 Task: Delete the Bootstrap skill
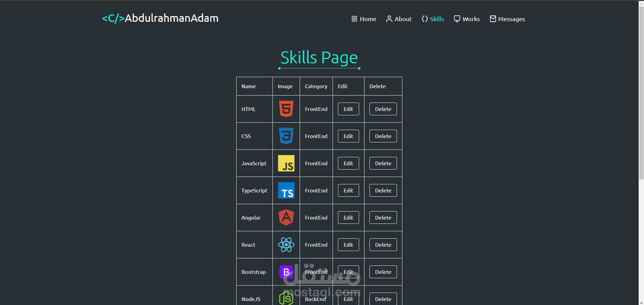point(383,272)
